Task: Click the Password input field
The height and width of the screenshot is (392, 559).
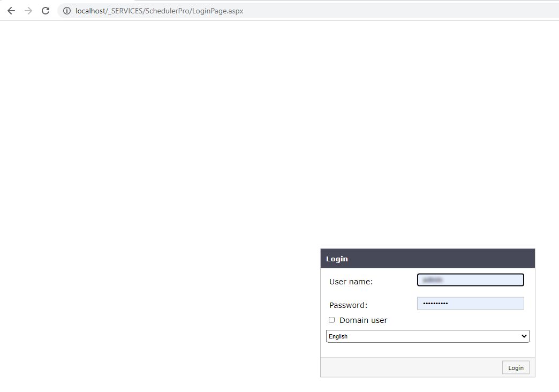Action: (x=470, y=304)
